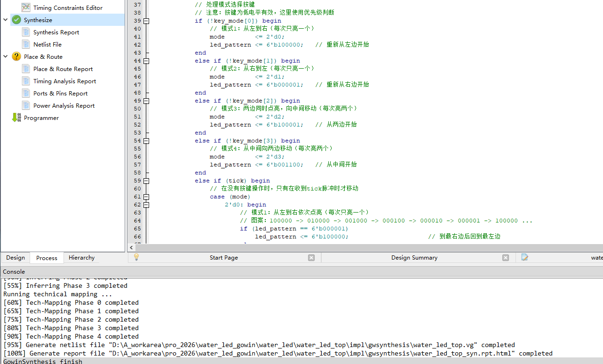Viewport: 603px width, 364px height.
Task: Fold the code block at line 59
Action: (x=146, y=181)
